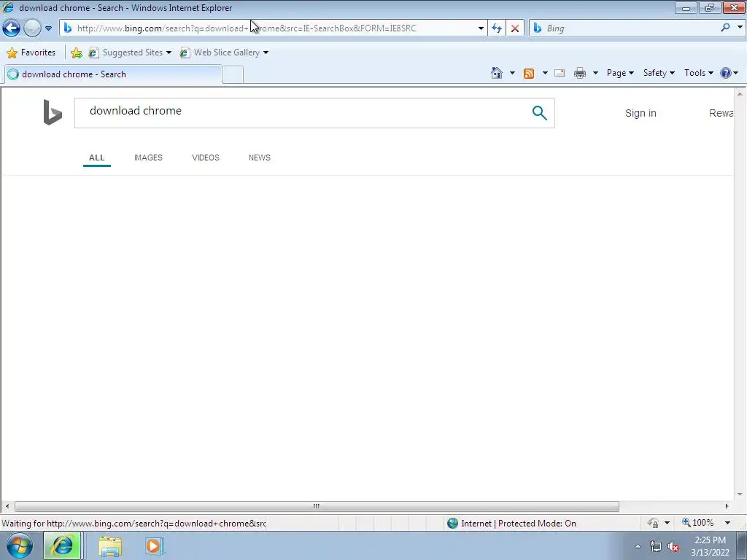This screenshot has width=747, height=560.
Task: Switch to the NEWS results tab
Action: pyautogui.click(x=260, y=157)
